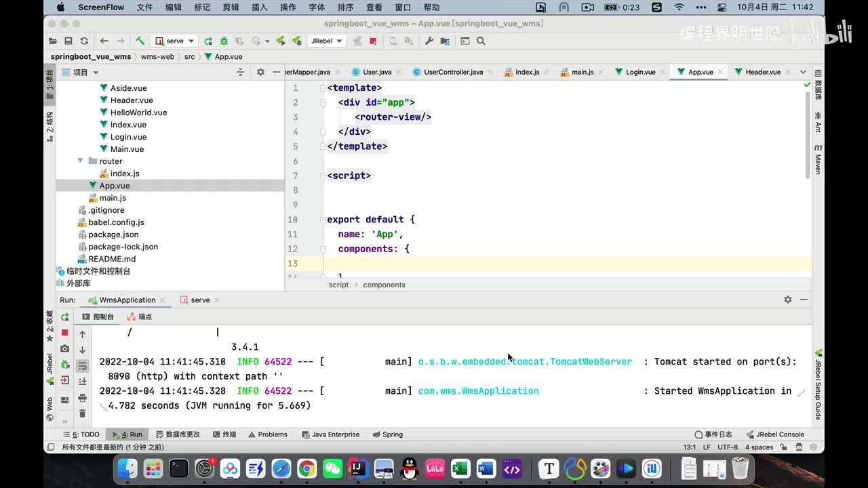Viewport: 868px width, 488px height.
Task: Click the camera thread dump icon
Action: pyautogui.click(x=65, y=348)
